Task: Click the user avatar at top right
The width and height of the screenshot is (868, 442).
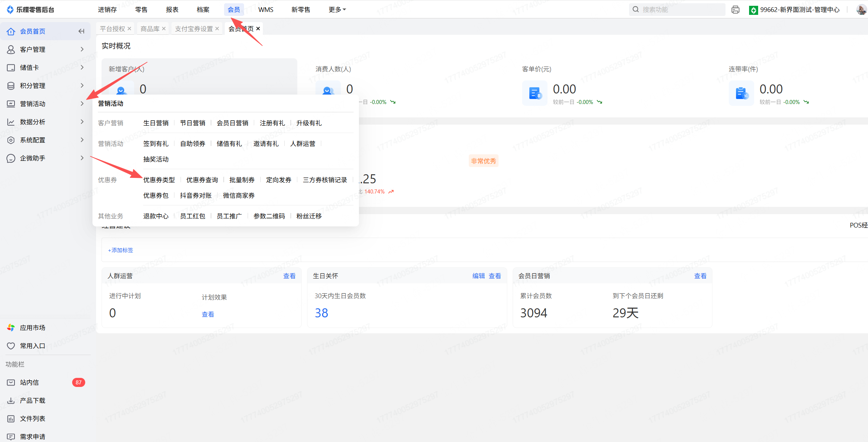Action: coord(861,10)
